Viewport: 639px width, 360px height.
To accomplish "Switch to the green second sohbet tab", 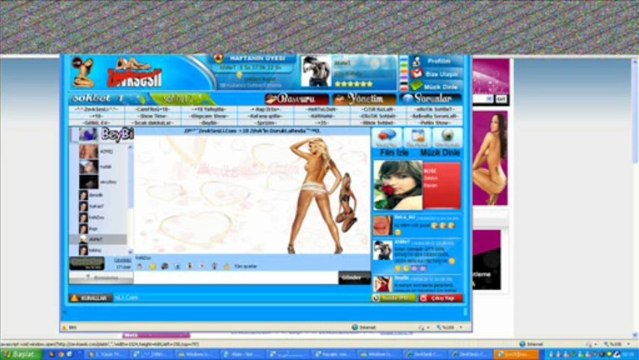I will pyautogui.click(x=182, y=99).
